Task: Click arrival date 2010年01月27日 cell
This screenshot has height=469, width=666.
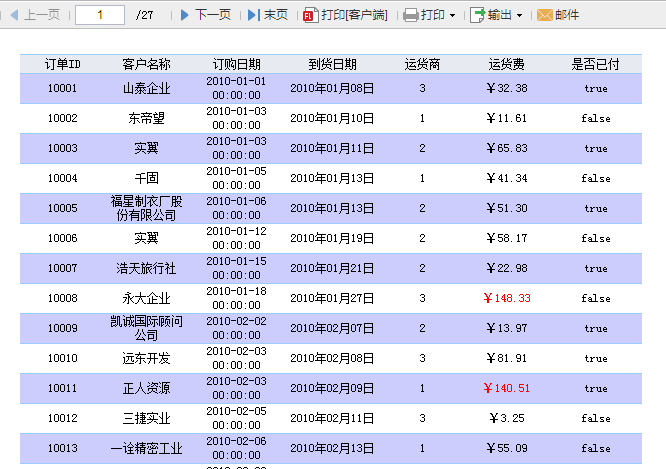Action: pyautogui.click(x=332, y=298)
